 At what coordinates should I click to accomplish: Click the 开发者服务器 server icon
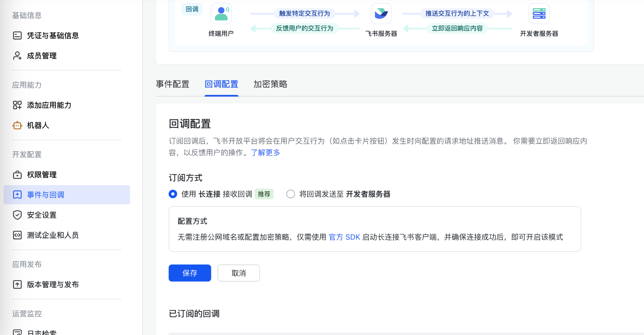tap(539, 13)
